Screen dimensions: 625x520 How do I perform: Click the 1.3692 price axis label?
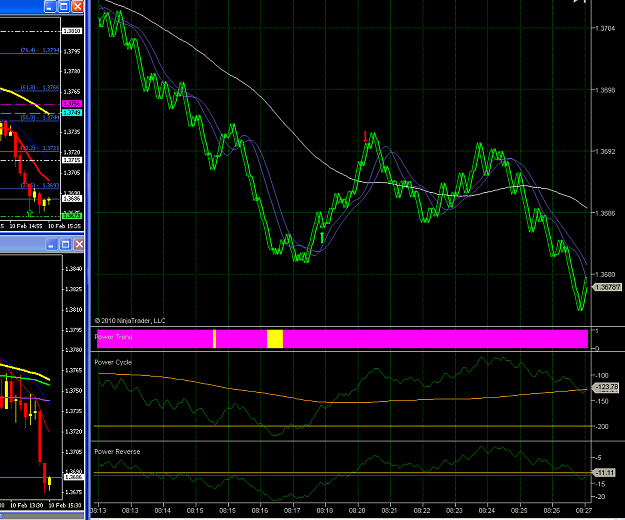[605, 151]
